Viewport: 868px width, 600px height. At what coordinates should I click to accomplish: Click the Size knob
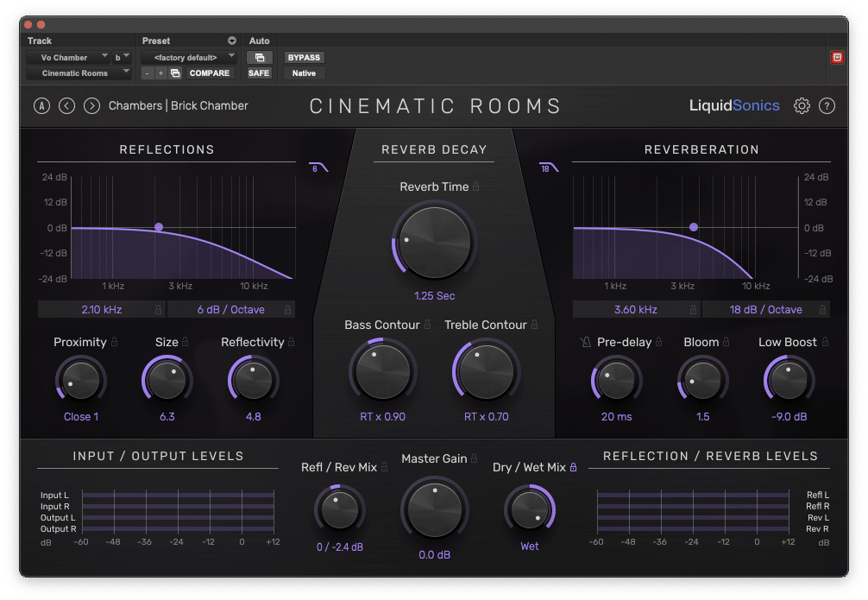click(167, 381)
